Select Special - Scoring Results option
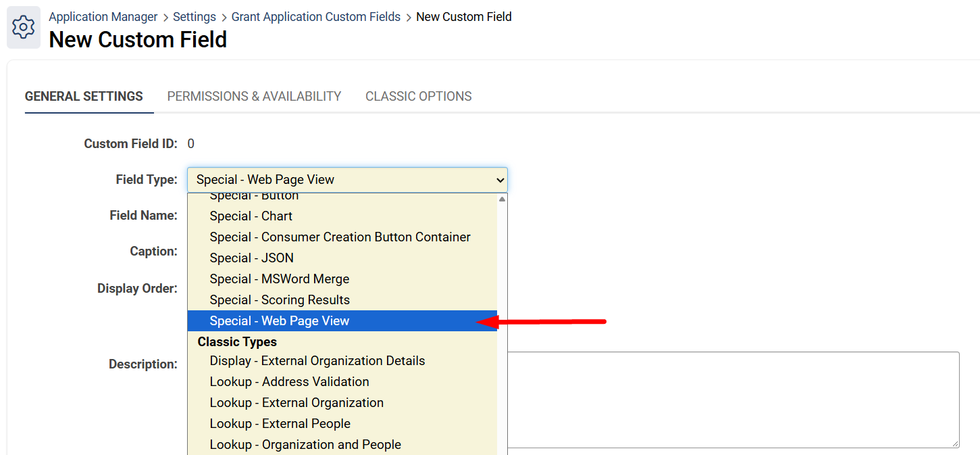The width and height of the screenshot is (980, 455). coord(342,300)
